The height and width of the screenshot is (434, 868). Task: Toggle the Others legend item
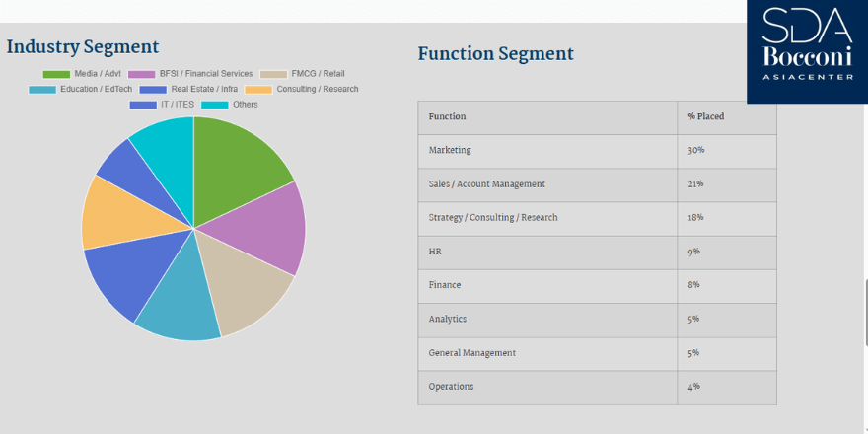point(230,105)
